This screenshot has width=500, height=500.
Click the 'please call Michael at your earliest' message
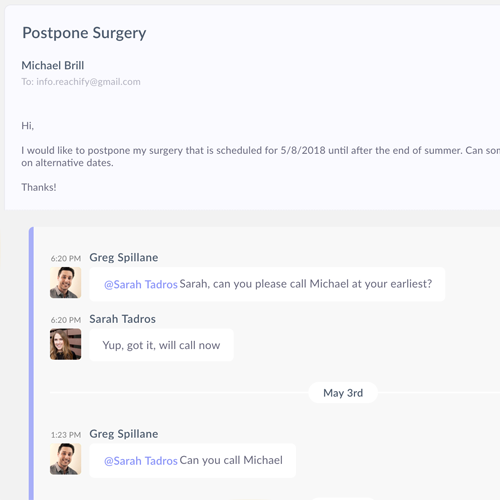[267, 284]
